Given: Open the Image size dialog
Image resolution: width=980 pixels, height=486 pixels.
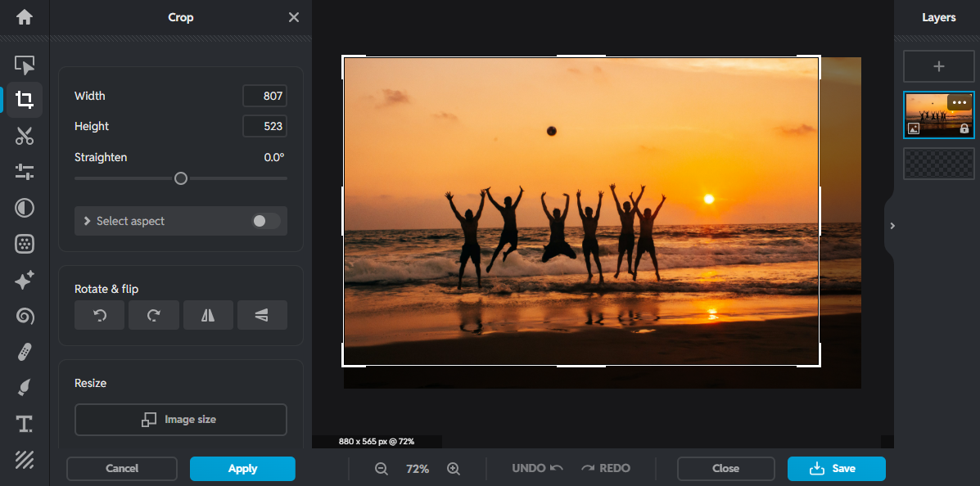Looking at the screenshot, I should point(180,420).
